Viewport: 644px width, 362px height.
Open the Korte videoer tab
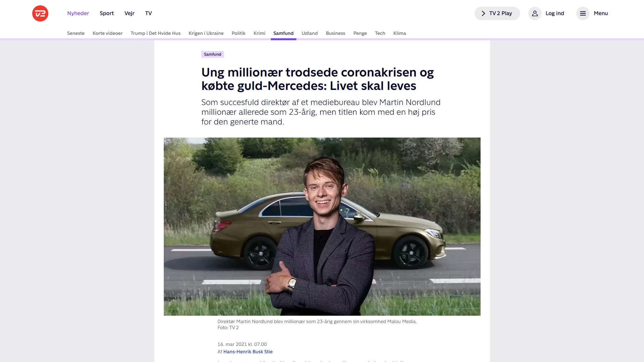coord(108,33)
